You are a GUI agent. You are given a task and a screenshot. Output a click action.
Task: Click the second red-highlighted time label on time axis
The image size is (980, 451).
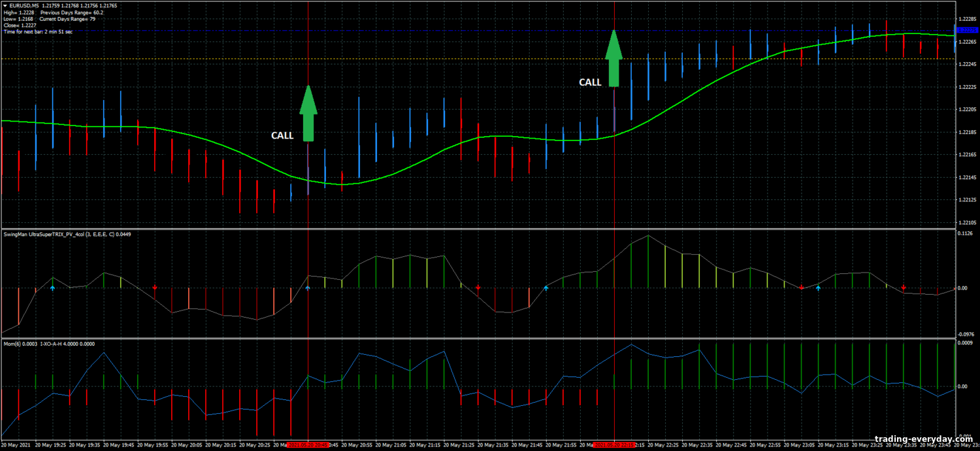[x=614, y=445]
